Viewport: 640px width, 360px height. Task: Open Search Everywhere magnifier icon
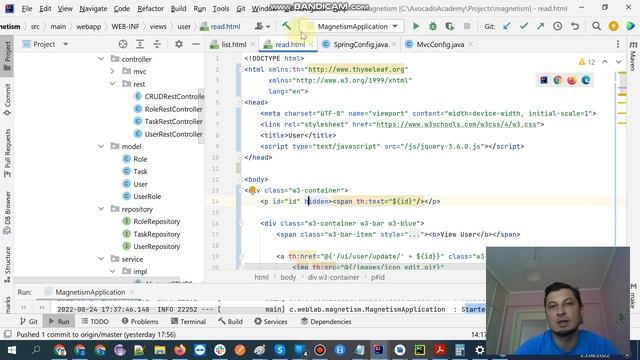[x=596, y=27]
